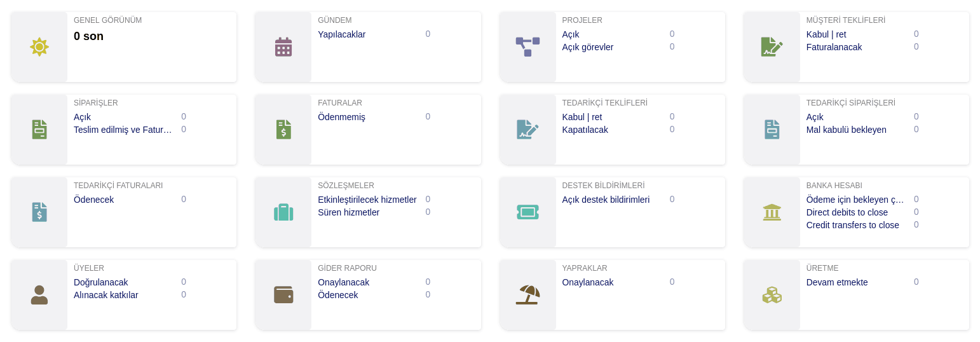Click the ticket icon for Destek Bildirimleri
Viewport: 980px width, 342px height.
coord(527,212)
